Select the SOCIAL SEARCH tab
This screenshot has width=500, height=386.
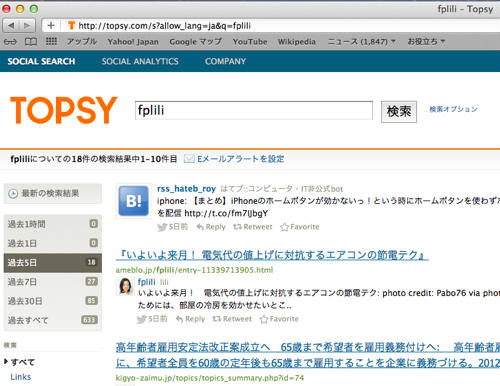click(x=41, y=61)
